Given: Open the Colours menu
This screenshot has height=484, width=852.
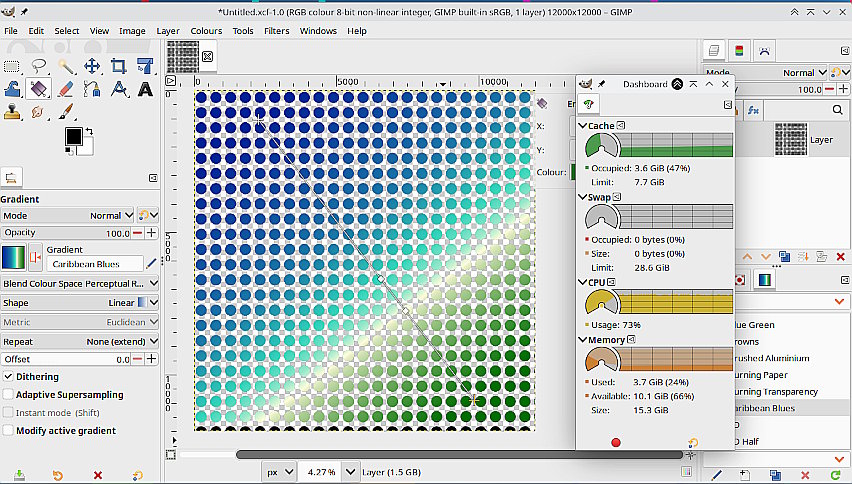Looking at the screenshot, I should point(206,31).
